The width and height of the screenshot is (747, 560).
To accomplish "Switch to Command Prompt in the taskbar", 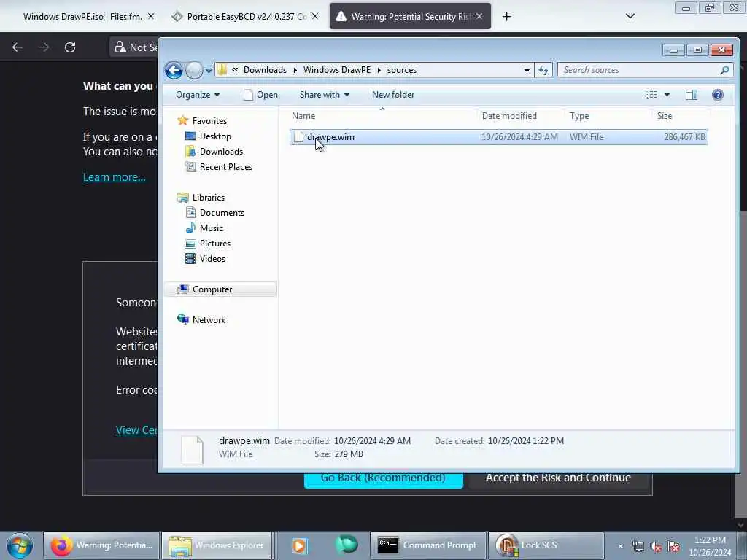I will click(x=428, y=545).
